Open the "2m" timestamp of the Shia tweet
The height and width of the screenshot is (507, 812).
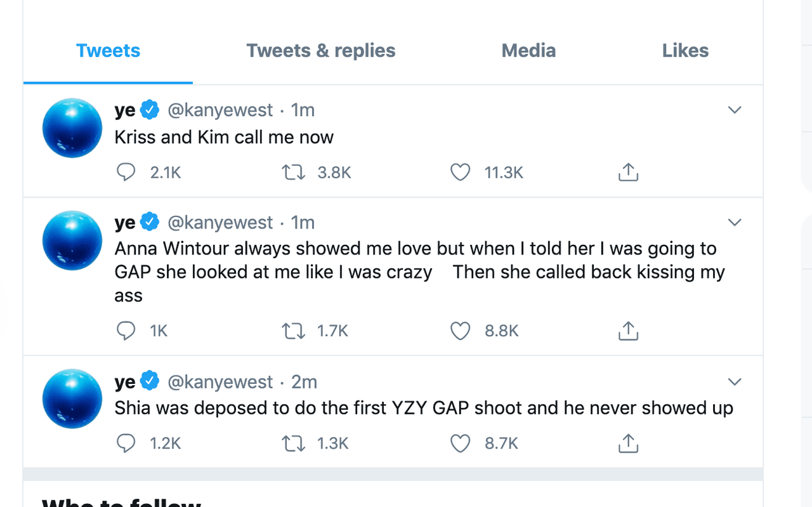click(x=304, y=381)
